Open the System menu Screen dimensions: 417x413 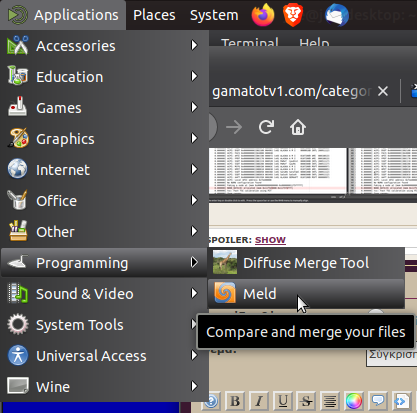click(x=214, y=15)
